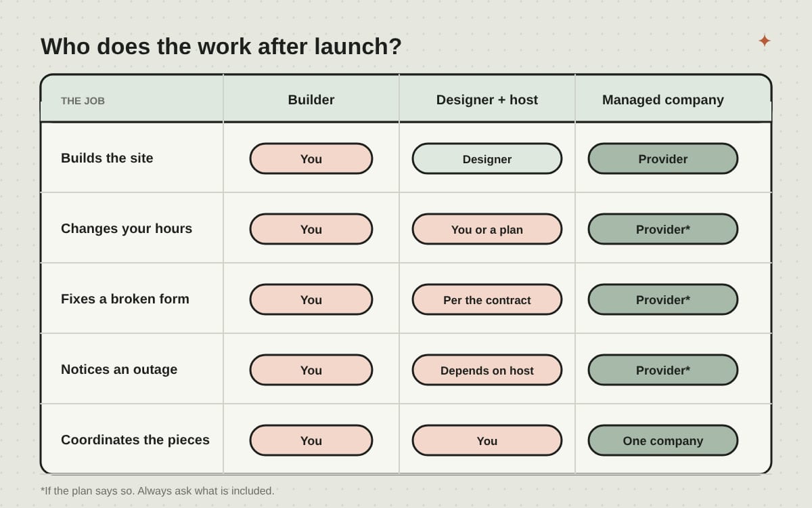Click Builder 'You' pill for Notices an outage
812x508 pixels.
(x=311, y=370)
